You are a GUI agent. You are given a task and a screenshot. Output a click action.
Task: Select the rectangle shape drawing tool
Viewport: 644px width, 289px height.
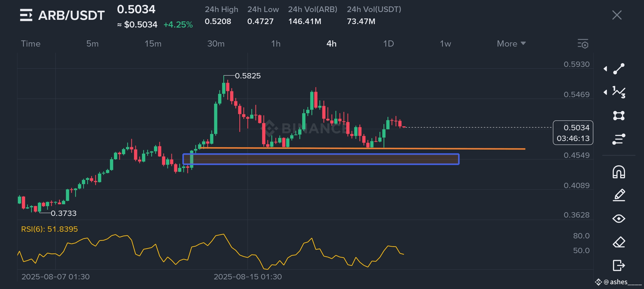[619, 116]
